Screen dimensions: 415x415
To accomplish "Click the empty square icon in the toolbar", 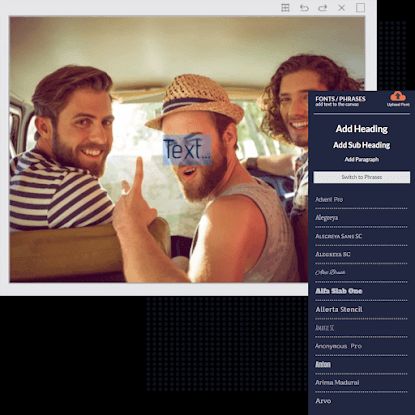I will [x=360, y=8].
